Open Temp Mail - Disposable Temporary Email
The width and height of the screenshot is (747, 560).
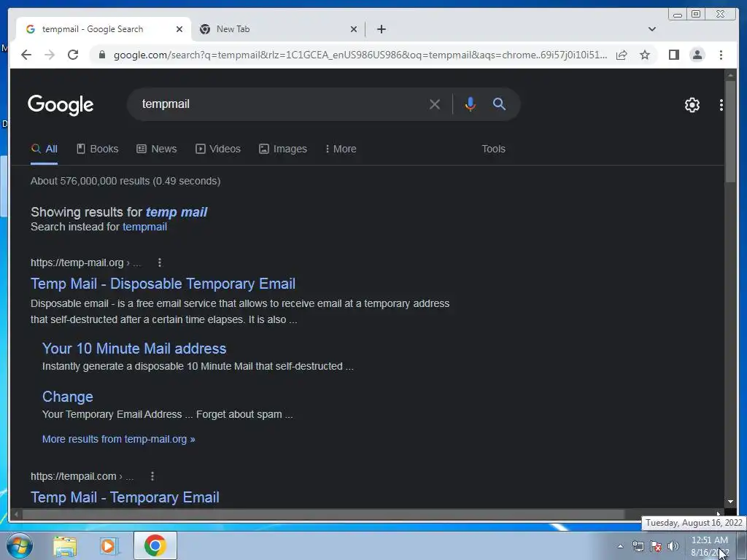coord(163,284)
